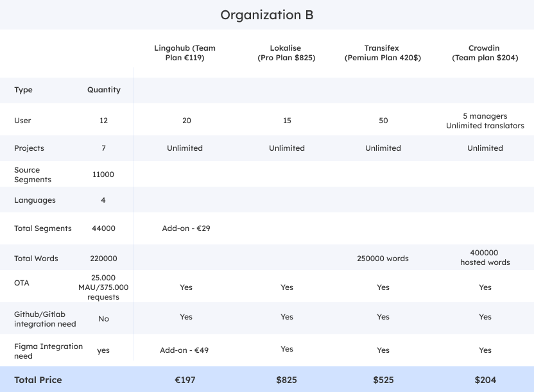Click the 'OTA' row label

coord(21,283)
